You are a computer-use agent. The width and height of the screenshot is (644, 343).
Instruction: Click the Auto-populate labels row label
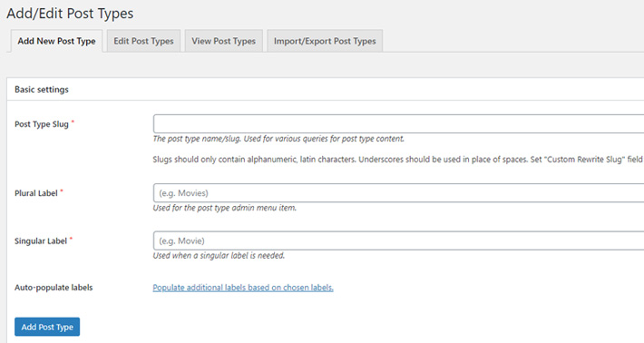tap(54, 288)
